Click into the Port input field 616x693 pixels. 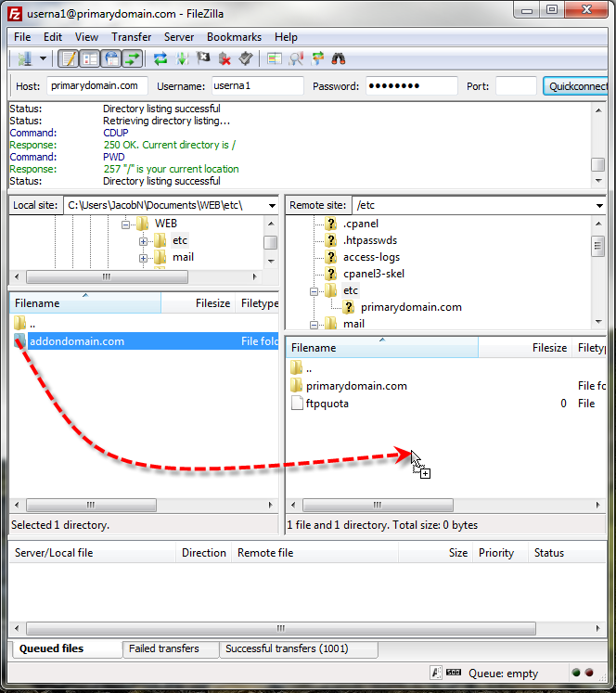coord(516,86)
